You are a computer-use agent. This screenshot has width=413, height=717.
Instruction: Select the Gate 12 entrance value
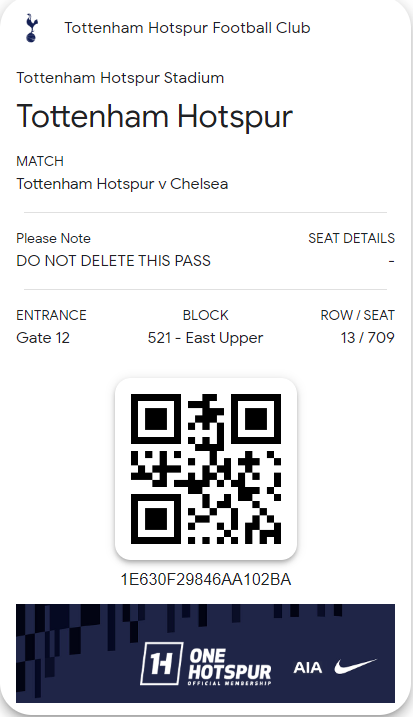coord(43,338)
